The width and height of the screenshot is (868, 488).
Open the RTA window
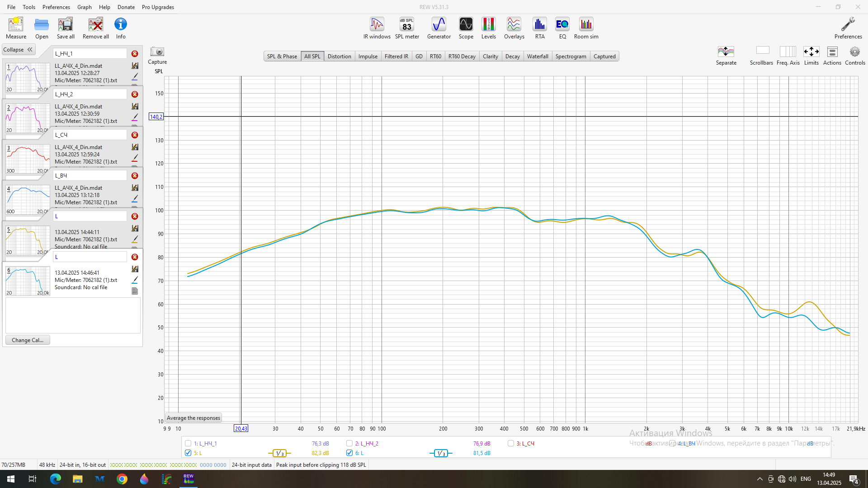pos(540,28)
